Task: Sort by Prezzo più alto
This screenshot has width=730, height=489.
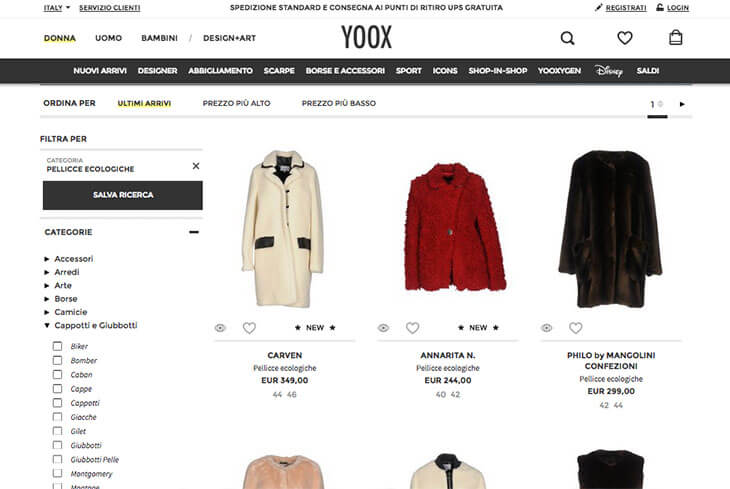Action: pyautogui.click(x=237, y=103)
